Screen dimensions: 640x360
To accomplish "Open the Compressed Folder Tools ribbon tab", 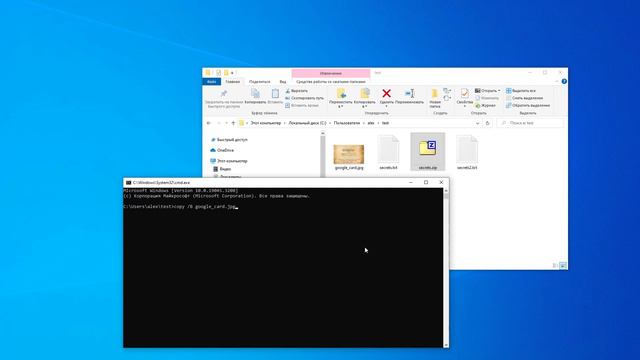I will pos(331,82).
